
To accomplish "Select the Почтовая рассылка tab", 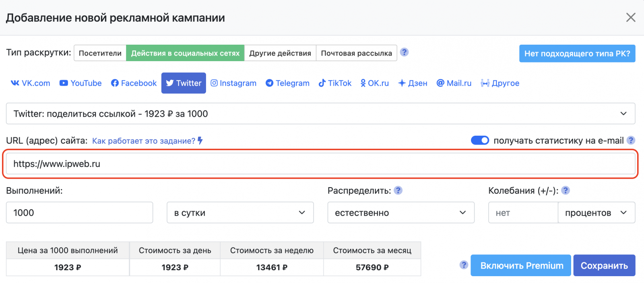I will 356,53.
